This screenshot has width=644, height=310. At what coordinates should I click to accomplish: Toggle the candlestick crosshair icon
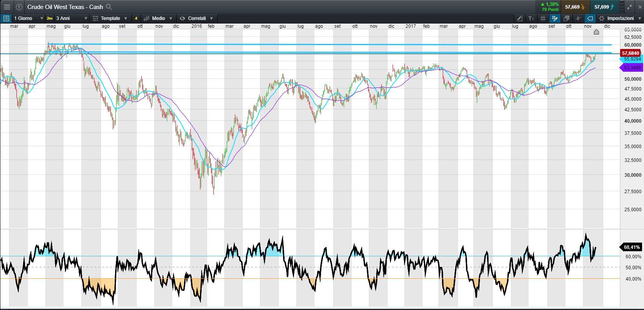578,18
